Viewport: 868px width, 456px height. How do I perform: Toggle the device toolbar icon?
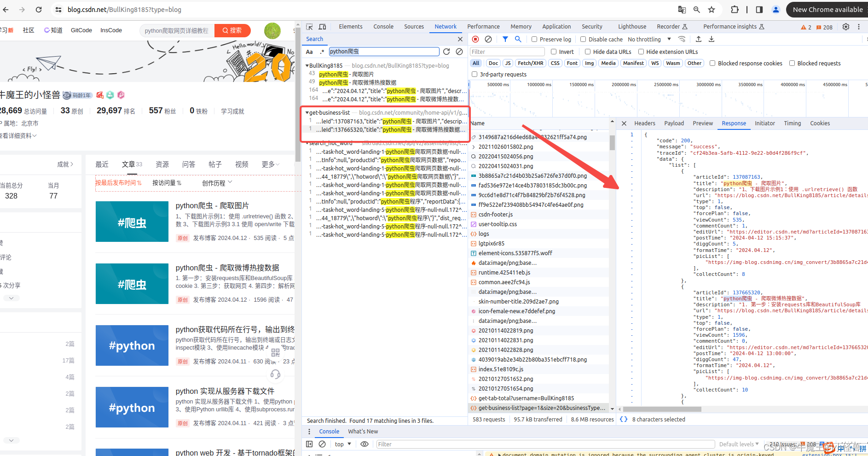point(322,27)
